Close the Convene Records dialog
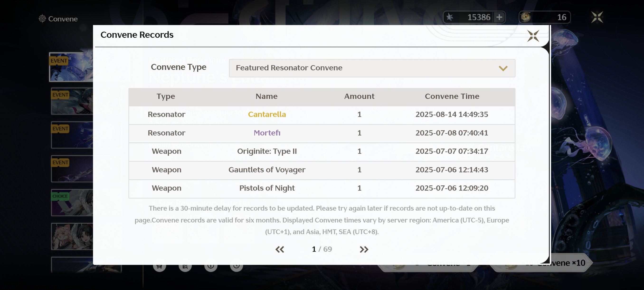Viewport: 644px width, 290px height. pos(533,36)
